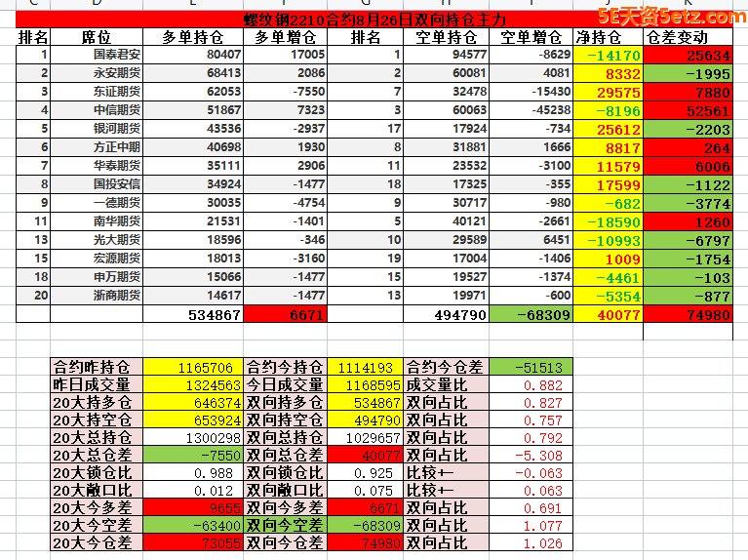The width and height of the screenshot is (748, 560).
Task: Select the 今日成交量 label cell
Action: (285, 384)
